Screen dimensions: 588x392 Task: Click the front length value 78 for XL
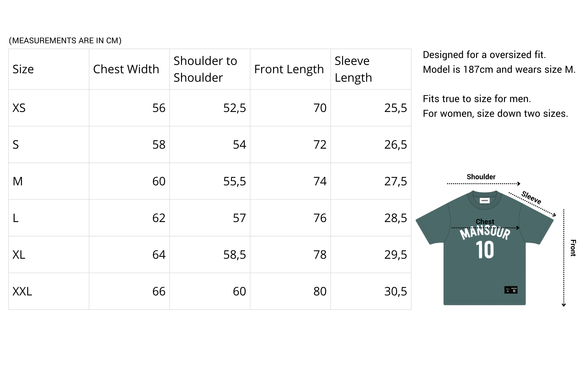[x=320, y=255]
